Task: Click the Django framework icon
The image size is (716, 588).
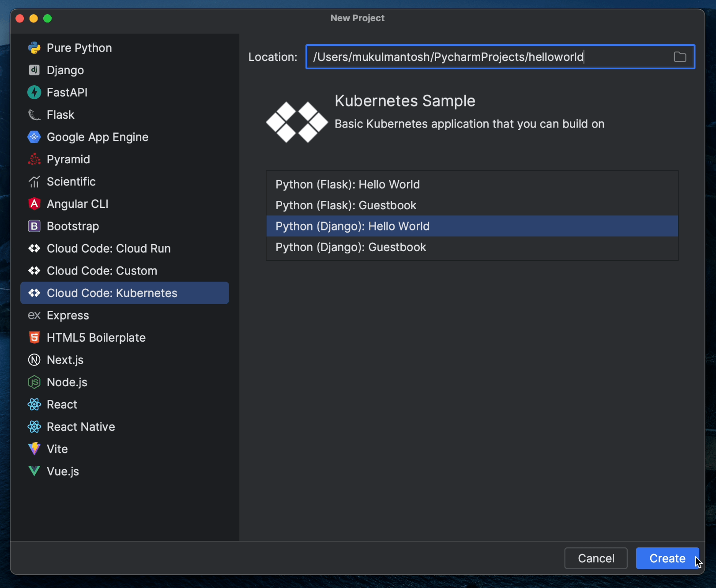Action: (34, 70)
